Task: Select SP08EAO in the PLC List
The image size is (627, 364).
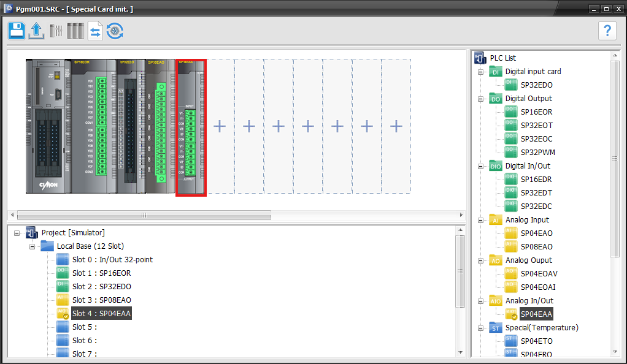Action: tap(537, 247)
